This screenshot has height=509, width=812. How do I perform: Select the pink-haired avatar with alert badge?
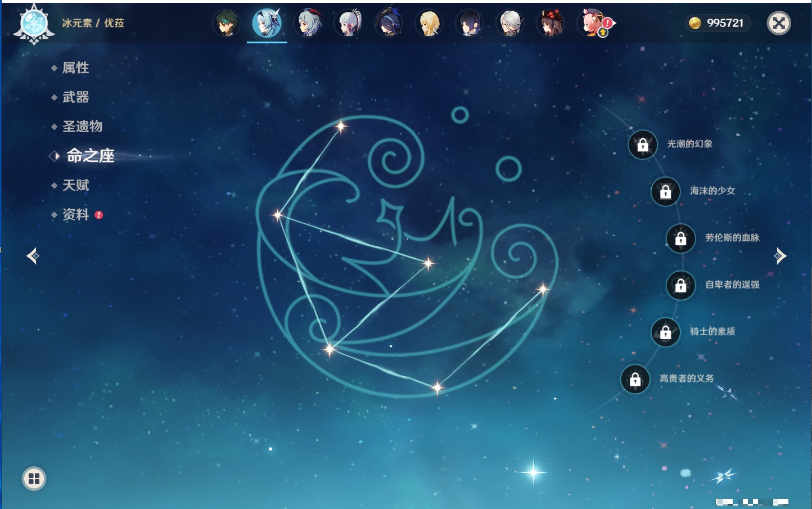pyautogui.click(x=593, y=24)
